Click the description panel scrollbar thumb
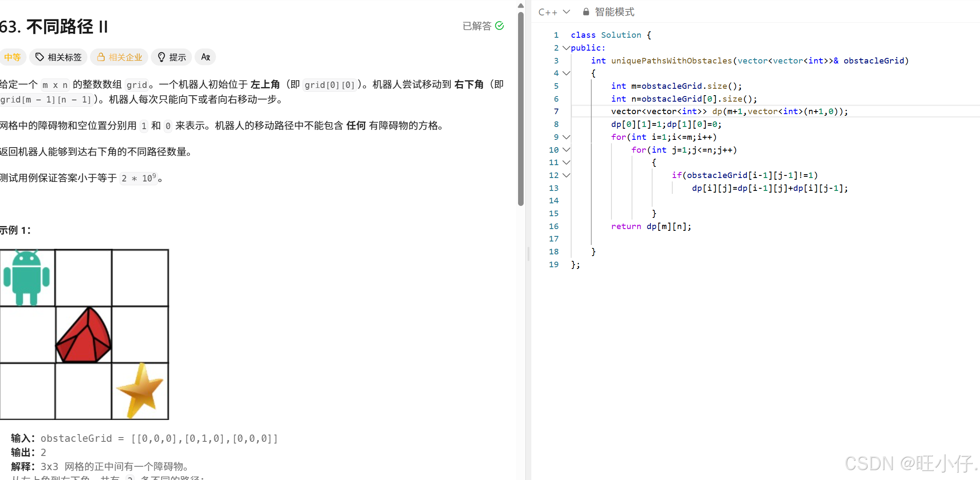This screenshot has height=480, width=980. (521, 109)
